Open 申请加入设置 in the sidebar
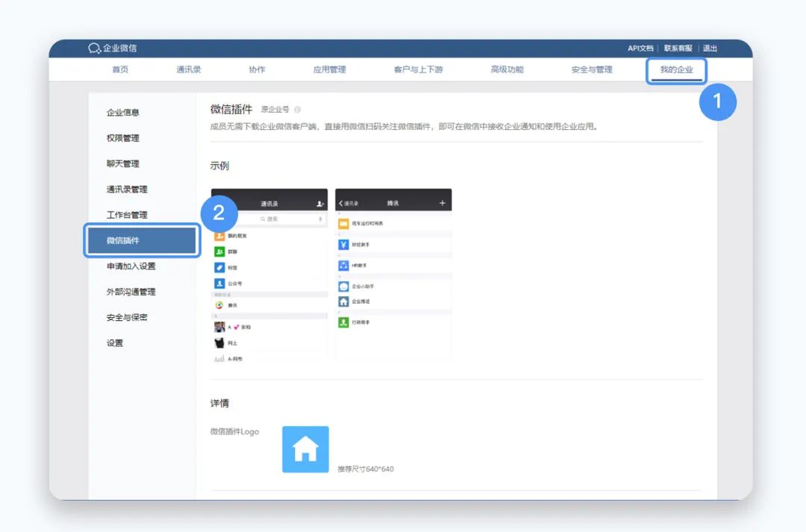The height and width of the screenshot is (532, 806). (131, 266)
